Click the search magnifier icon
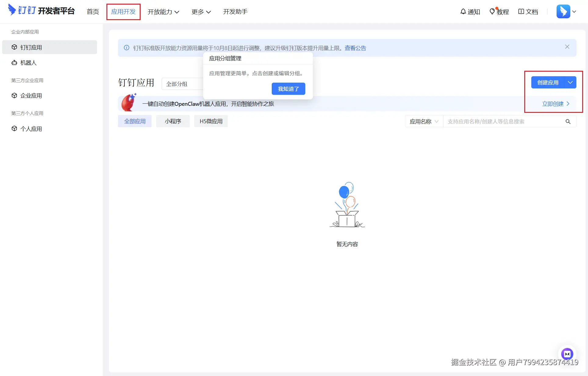 click(x=568, y=121)
